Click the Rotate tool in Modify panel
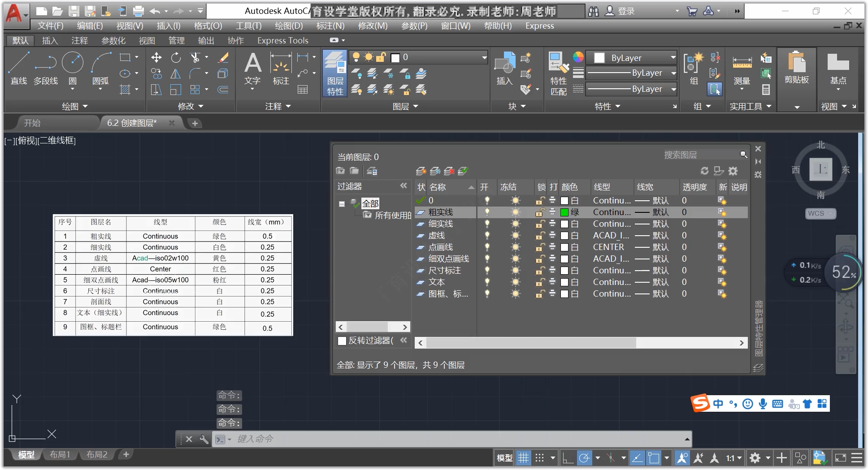868x470 pixels. click(176, 57)
